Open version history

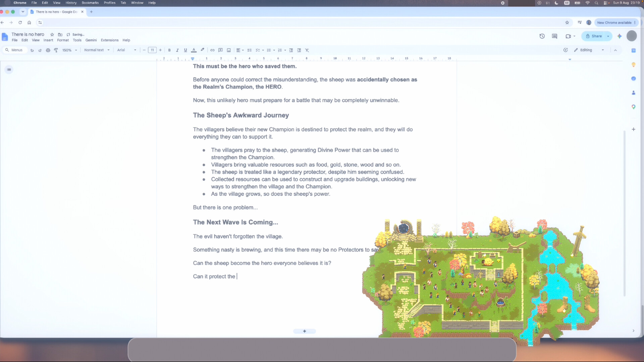coord(542,36)
